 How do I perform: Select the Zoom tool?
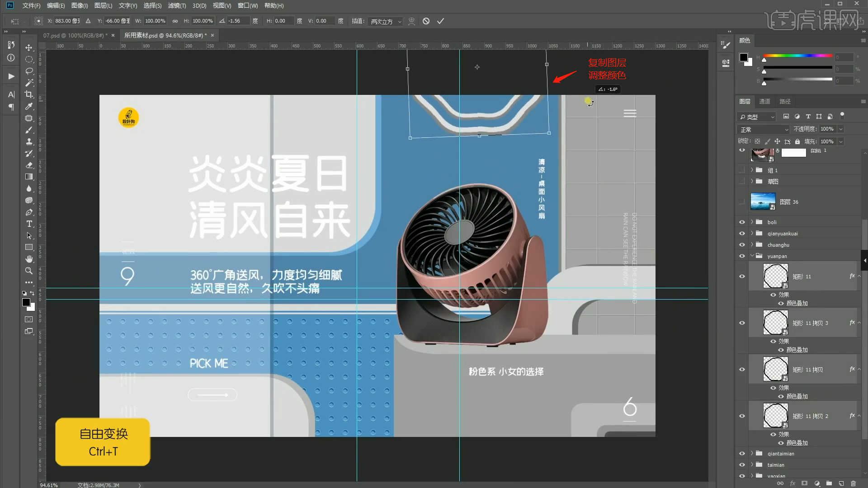[x=29, y=271]
